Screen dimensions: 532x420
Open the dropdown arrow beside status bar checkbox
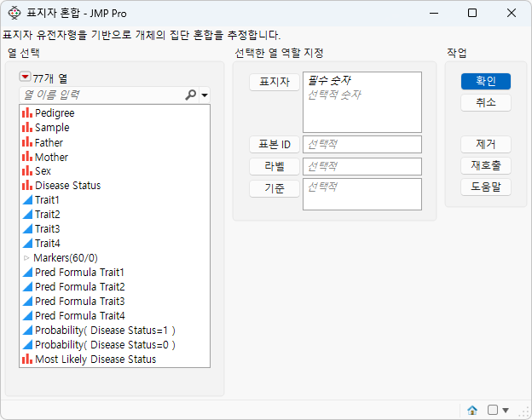pyautogui.click(x=506, y=410)
